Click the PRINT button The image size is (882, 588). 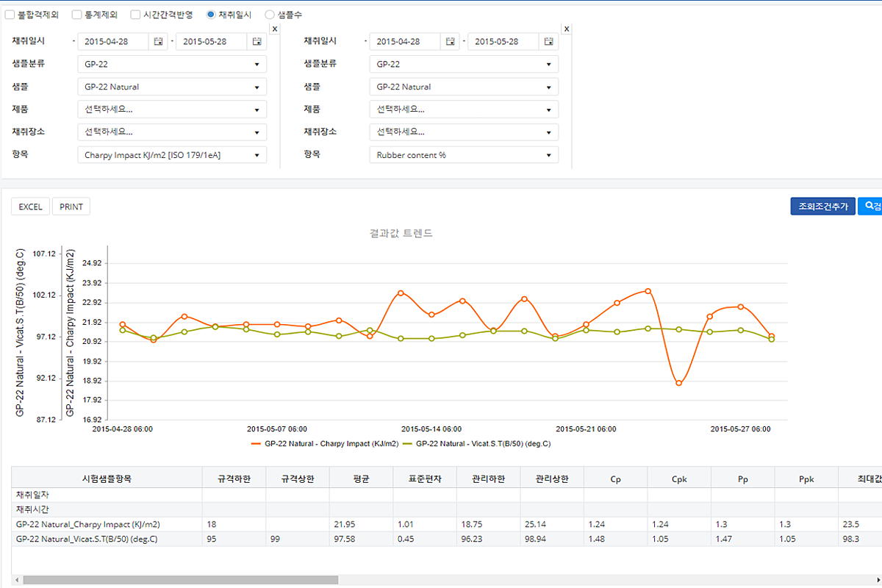[71, 207]
